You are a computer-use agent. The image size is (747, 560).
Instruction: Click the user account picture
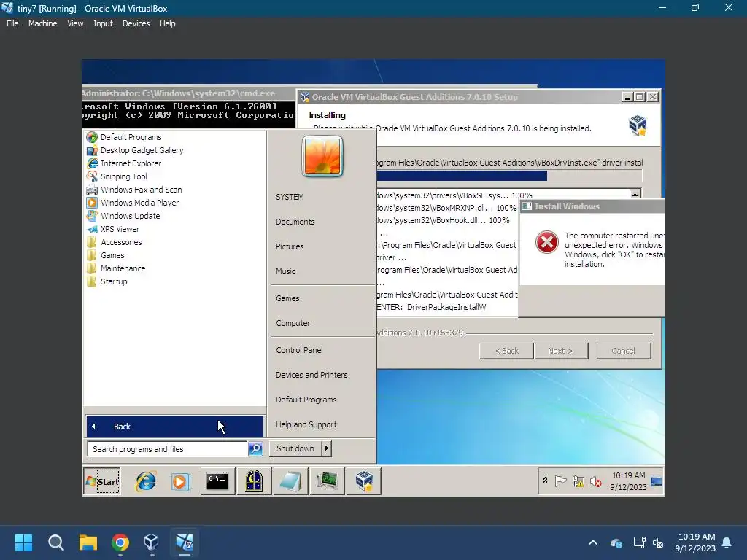pyautogui.click(x=322, y=156)
